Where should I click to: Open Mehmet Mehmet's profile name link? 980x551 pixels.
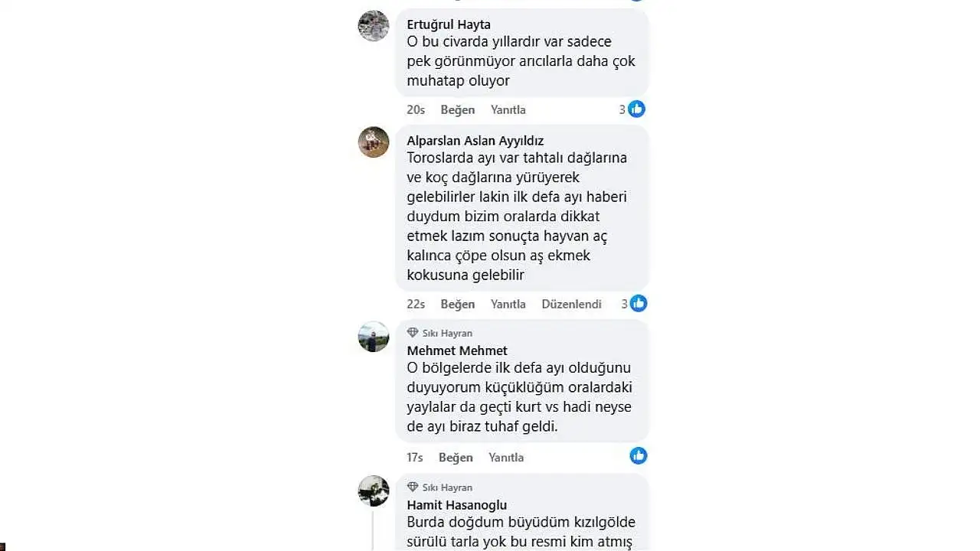(457, 350)
